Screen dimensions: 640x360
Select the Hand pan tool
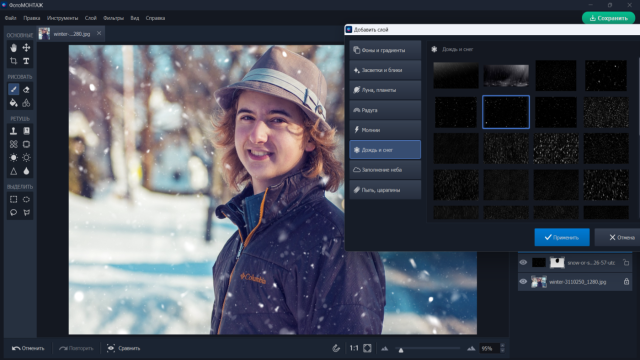[13, 48]
